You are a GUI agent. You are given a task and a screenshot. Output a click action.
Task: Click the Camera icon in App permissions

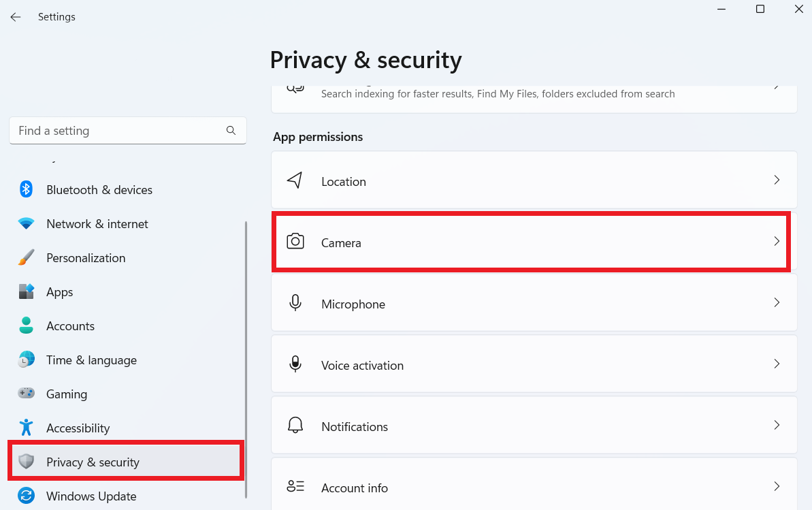tap(295, 242)
